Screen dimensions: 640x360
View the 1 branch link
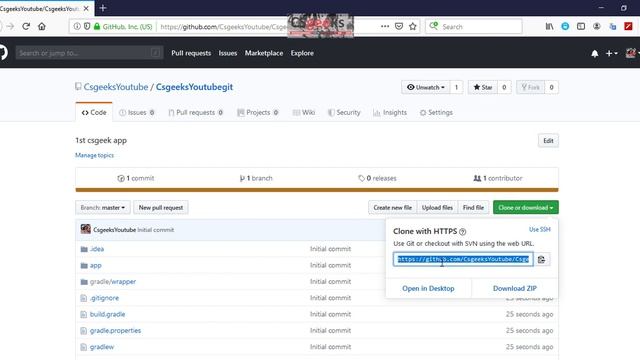pyautogui.click(x=256, y=178)
